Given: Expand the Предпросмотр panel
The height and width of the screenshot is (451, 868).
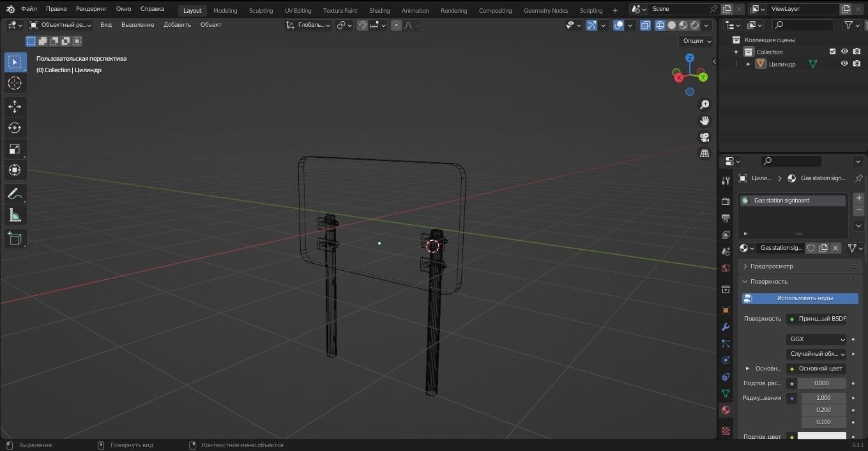Looking at the screenshot, I should pyautogui.click(x=772, y=266).
